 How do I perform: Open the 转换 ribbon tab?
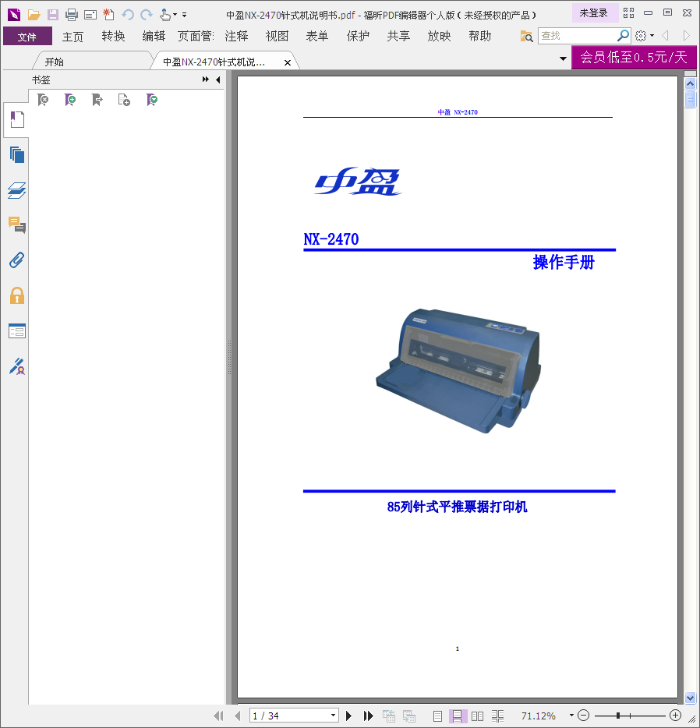coord(114,36)
